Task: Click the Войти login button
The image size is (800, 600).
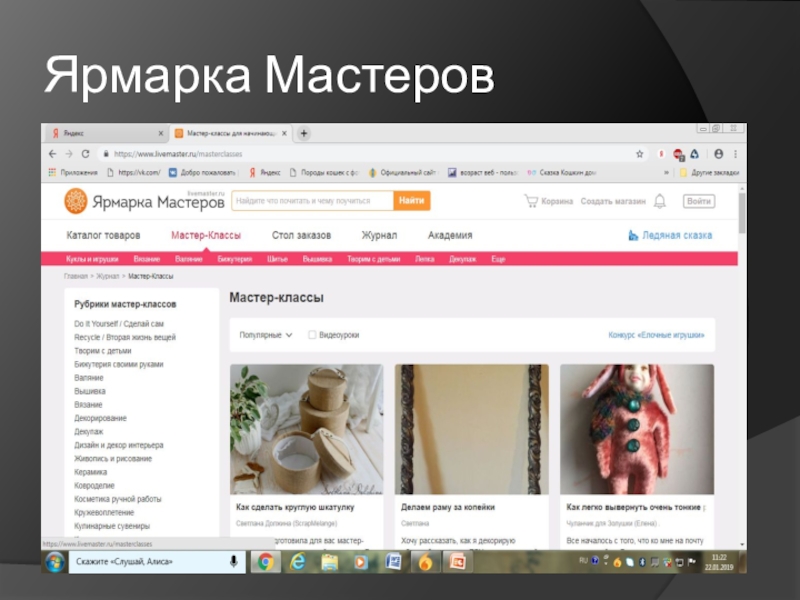Action: coord(698,201)
